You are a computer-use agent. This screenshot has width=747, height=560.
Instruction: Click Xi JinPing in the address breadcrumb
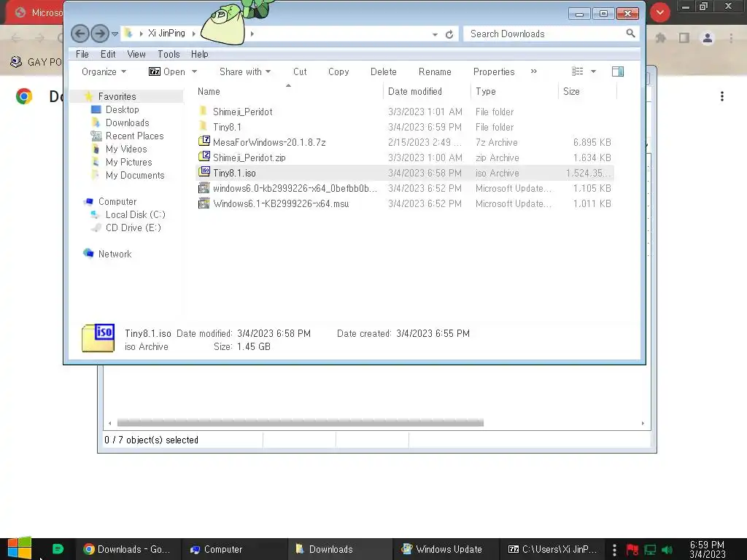point(166,34)
